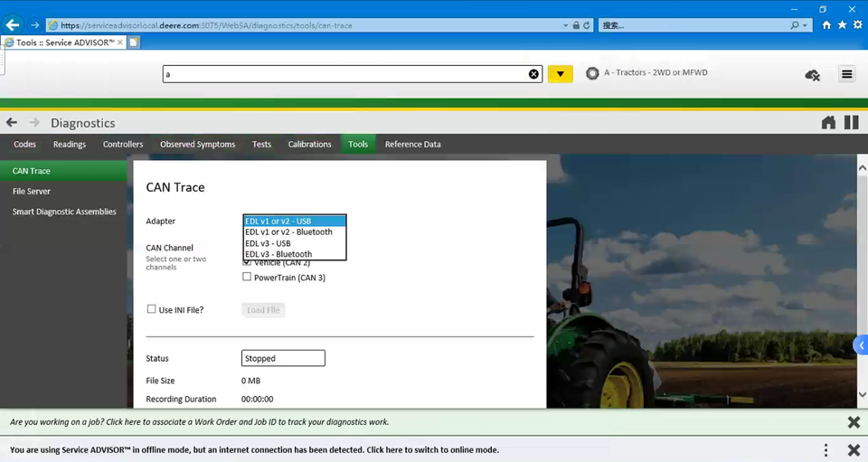
Task: Click A - Tractors - 2WD or MFWD label
Action: pyautogui.click(x=656, y=72)
